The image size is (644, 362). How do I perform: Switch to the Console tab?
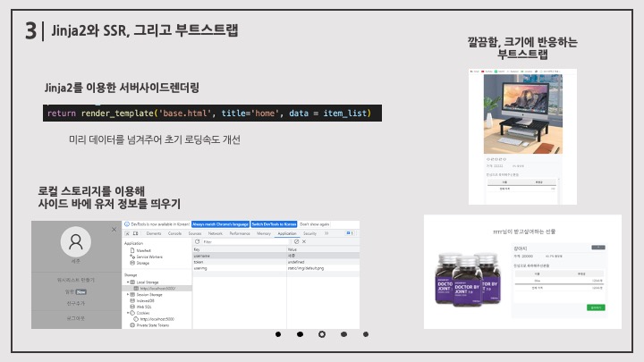click(174, 233)
